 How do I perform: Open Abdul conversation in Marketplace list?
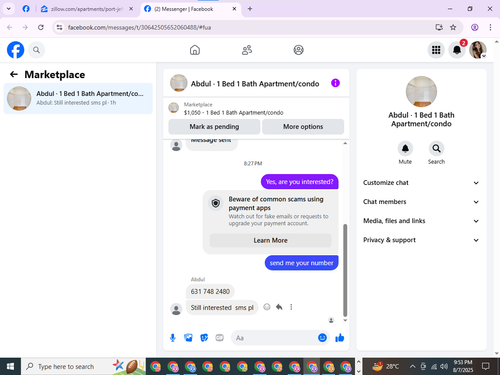(x=78, y=98)
